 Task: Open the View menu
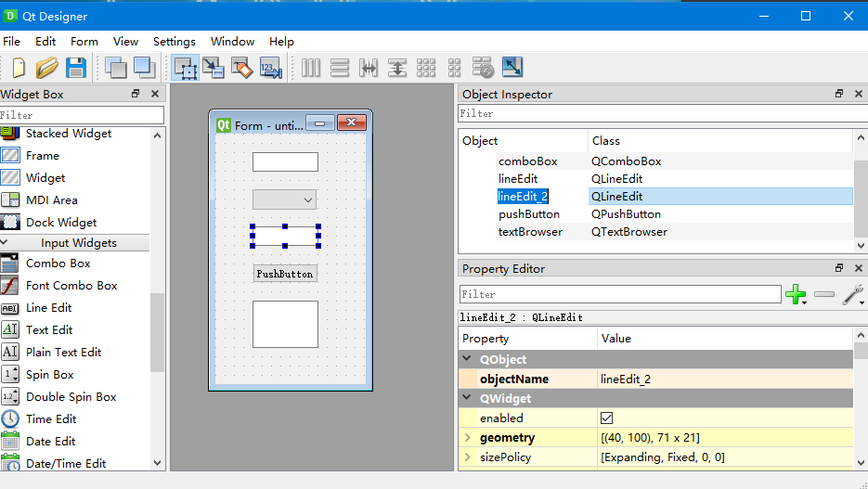[125, 42]
